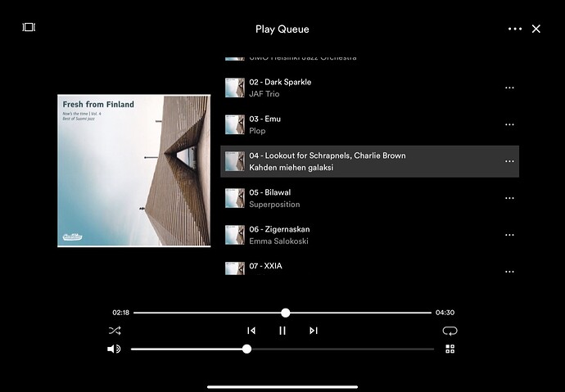Pause the current track
This screenshot has height=392, width=565.
[x=282, y=331]
